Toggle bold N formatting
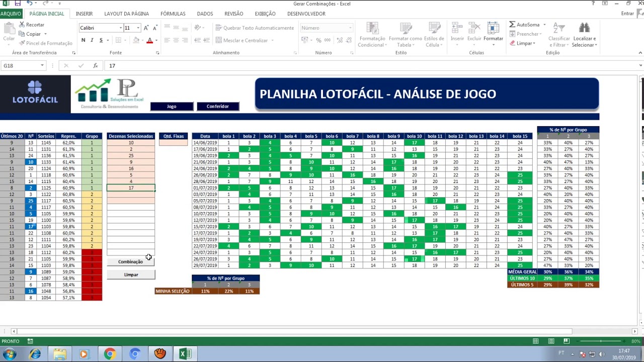Screen dimensions: 644x362 click(x=83, y=40)
